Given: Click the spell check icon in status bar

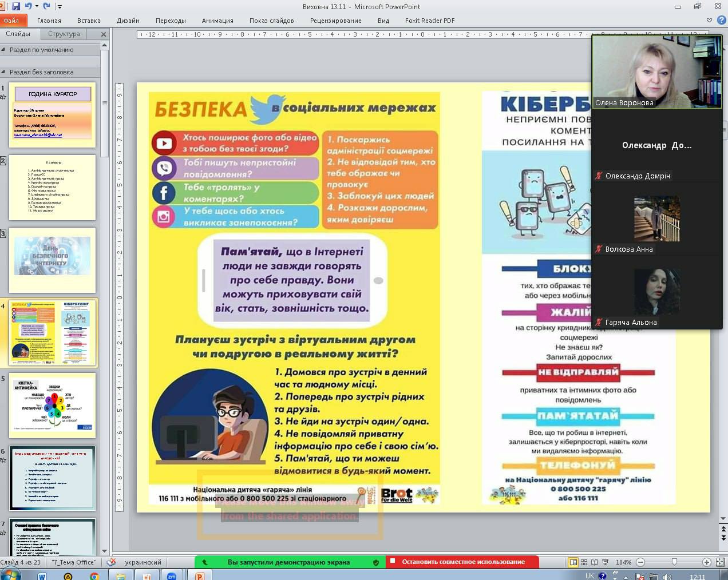Looking at the screenshot, I should pos(111,562).
